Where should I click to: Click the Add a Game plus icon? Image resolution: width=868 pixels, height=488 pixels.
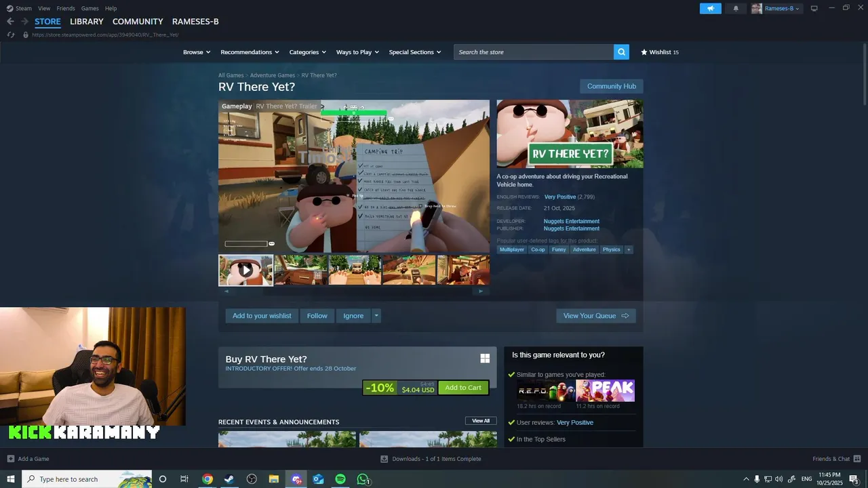[11, 459]
